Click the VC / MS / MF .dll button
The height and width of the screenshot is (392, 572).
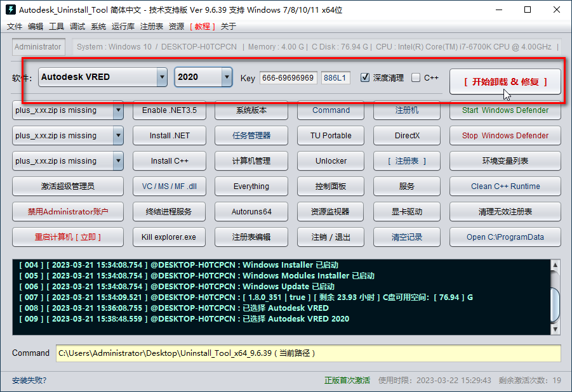tap(170, 186)
